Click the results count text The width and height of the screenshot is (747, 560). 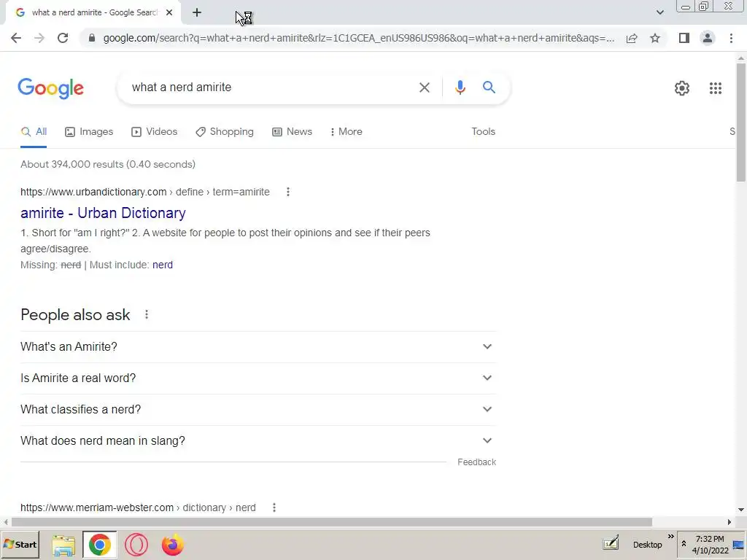(x=108, y=164)
